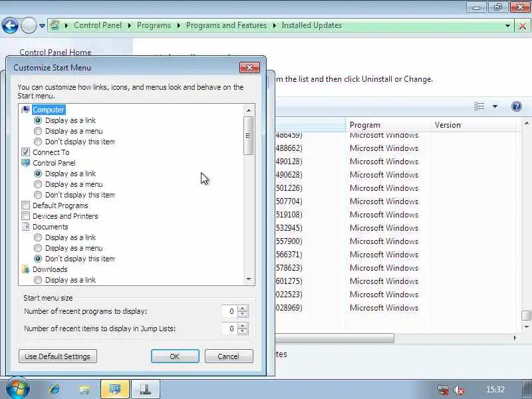Click scrollbar thumb of options list
Viewport: 532px width, 399px height.
pyautogui.click(x=248, y=136)
